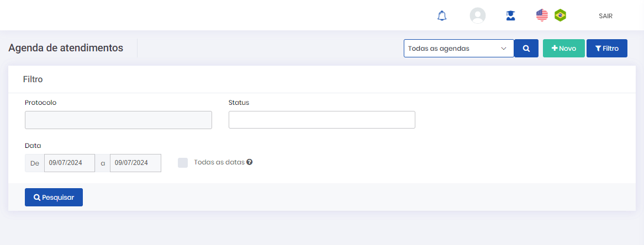Open the Status selection field
The image size is (644, 245).
tap(321, 120)
